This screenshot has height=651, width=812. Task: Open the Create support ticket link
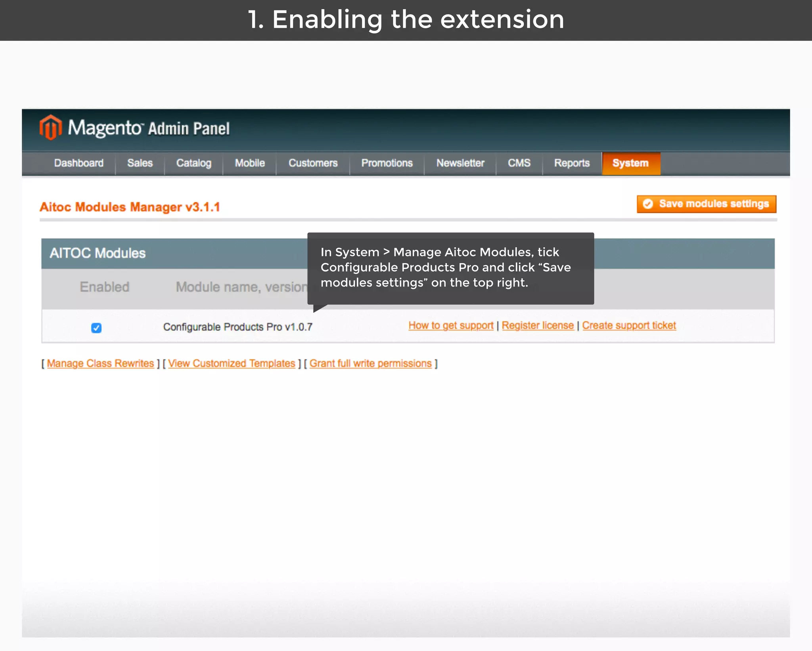629,326
